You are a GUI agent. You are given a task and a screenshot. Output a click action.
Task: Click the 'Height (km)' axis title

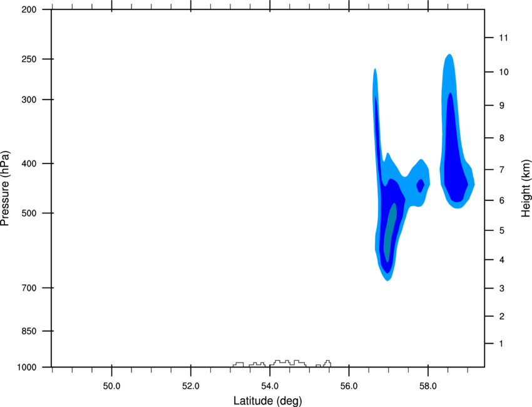pos(526,188)
